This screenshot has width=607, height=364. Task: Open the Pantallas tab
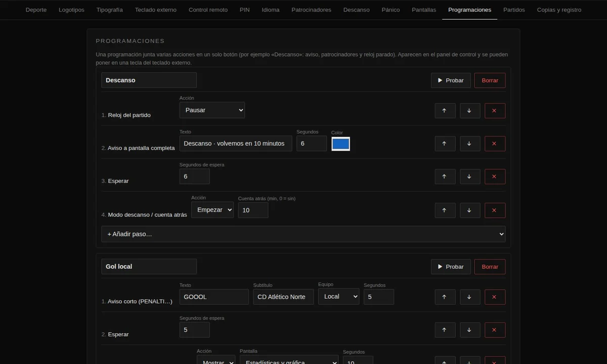424,10
